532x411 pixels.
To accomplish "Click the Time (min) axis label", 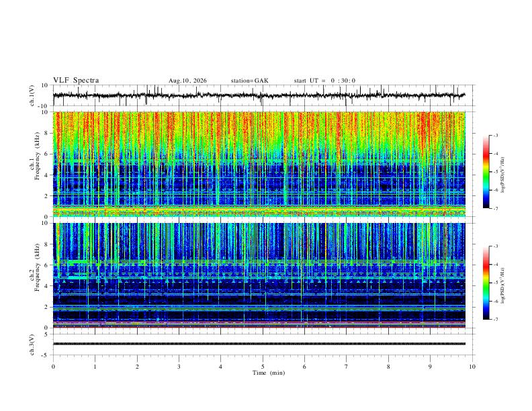I will click(x=269, y=373).
